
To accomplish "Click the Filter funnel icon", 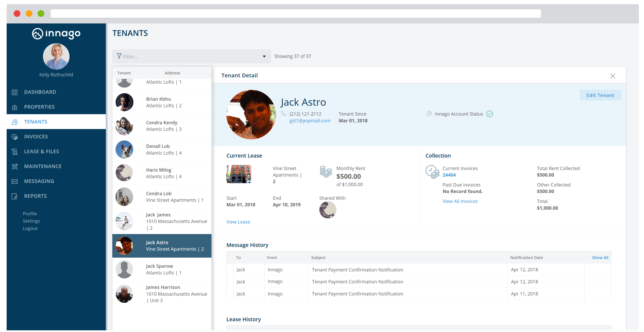I will 119,56.
